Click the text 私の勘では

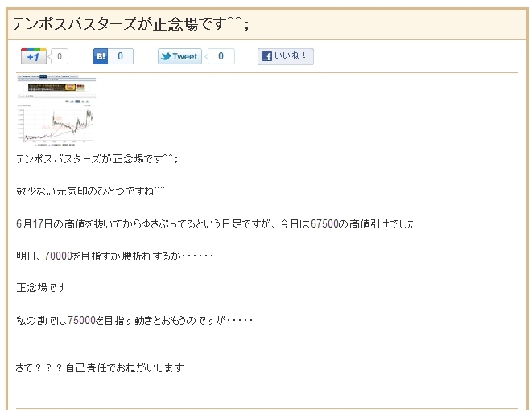coord(41,320)
